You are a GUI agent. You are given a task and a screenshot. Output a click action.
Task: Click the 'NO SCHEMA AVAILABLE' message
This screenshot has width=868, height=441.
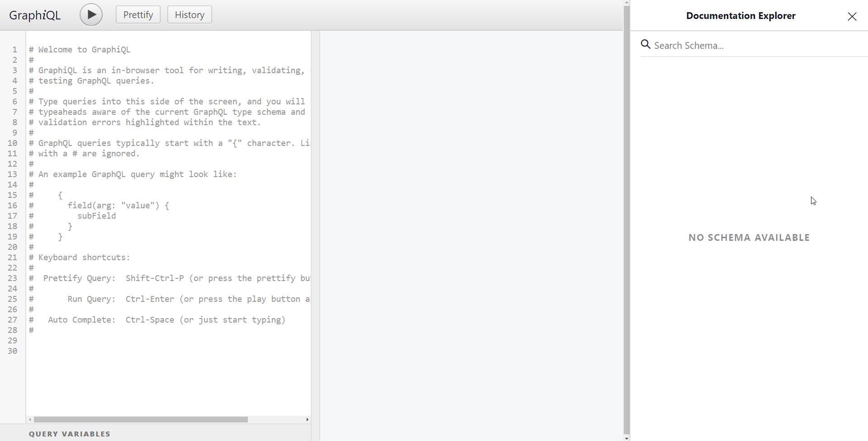(749, 238)
